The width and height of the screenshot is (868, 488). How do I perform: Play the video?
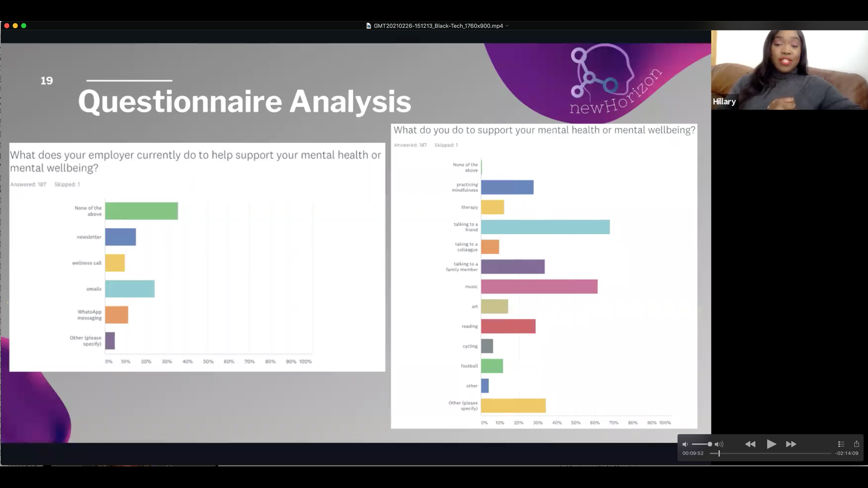771,444
